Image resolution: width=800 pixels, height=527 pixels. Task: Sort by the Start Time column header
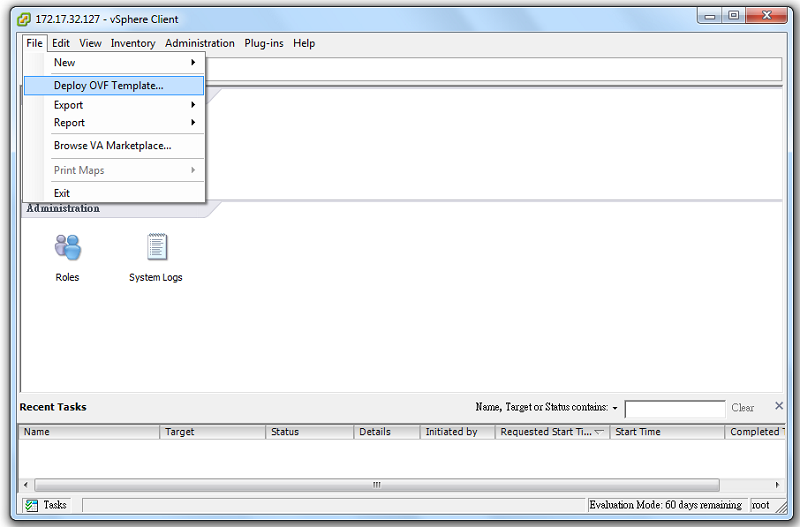point(667,432)
